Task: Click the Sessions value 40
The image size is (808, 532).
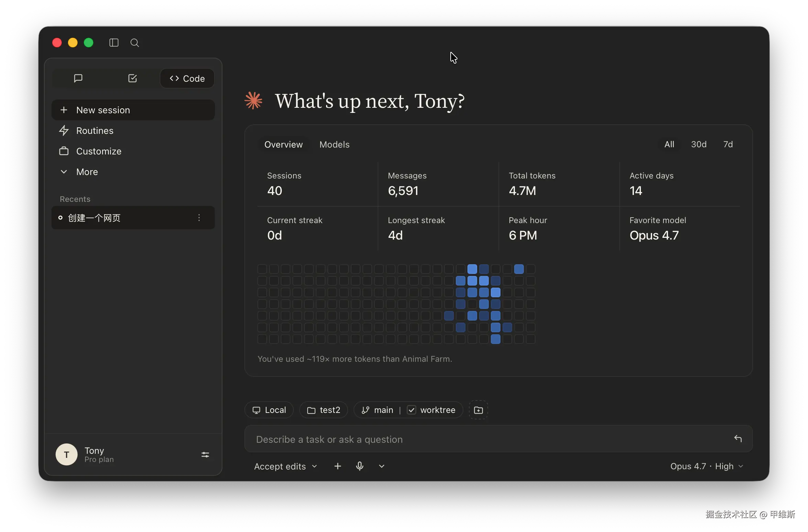Action: pyautogui.click(x=275, y=190)
